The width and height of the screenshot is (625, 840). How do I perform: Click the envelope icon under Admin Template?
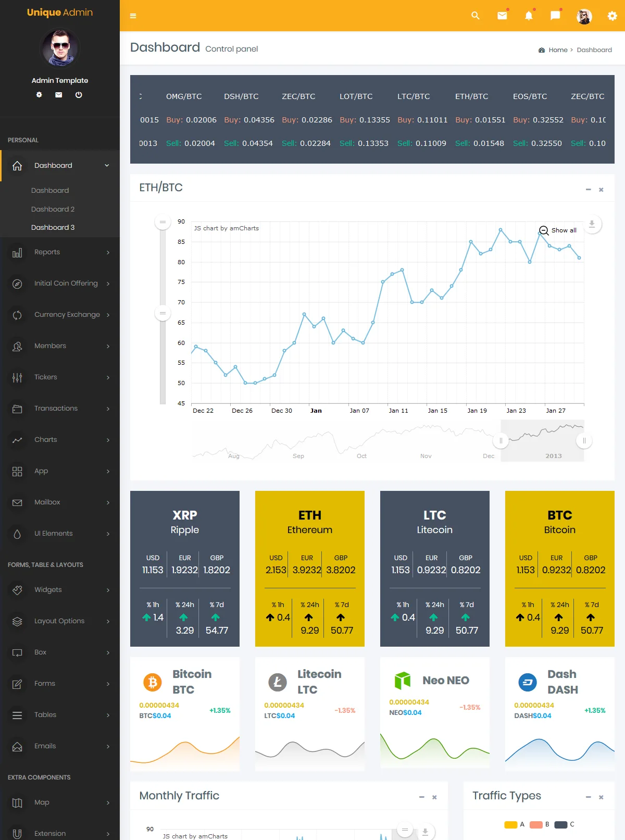point(59,95)
